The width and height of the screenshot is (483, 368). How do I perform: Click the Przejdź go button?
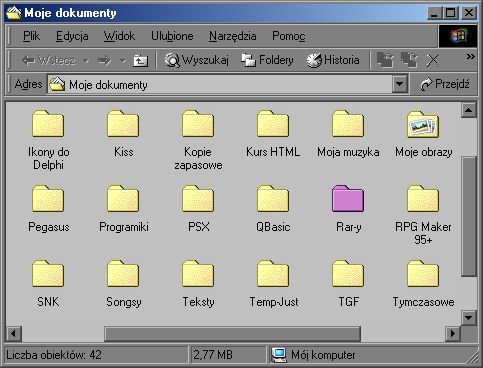445,84
